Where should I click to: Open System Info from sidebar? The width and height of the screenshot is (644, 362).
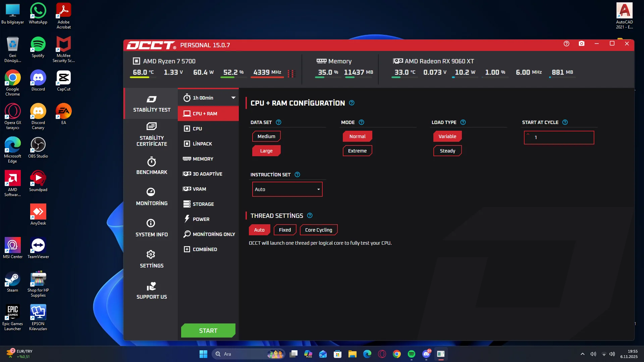(x=152, y=228)
